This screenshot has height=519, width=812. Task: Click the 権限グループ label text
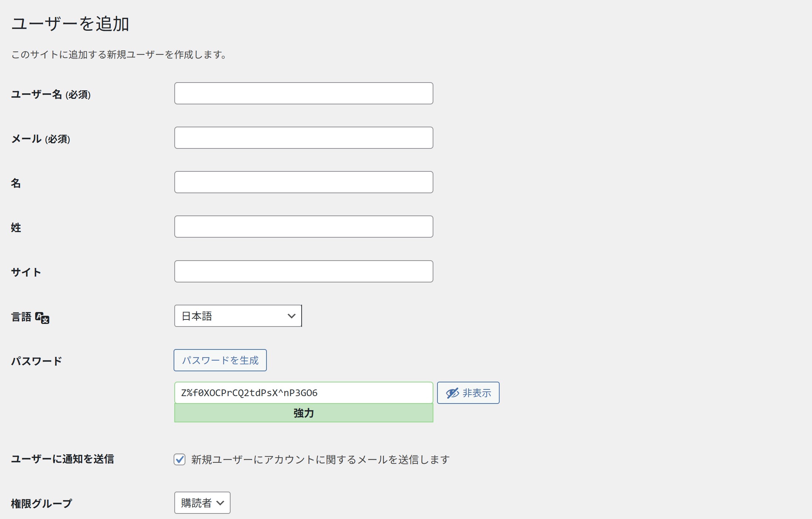41,503
